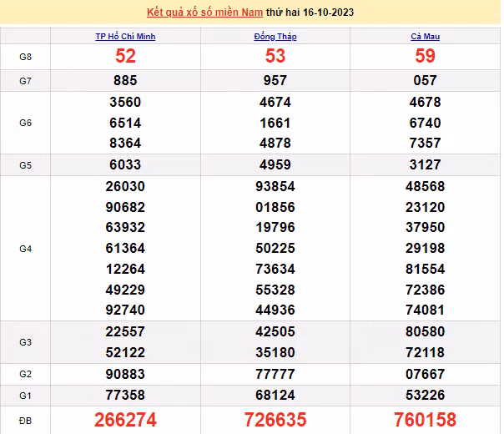Click the G4 row label
This screenshot has width=504, height=434.
point(25,248)
